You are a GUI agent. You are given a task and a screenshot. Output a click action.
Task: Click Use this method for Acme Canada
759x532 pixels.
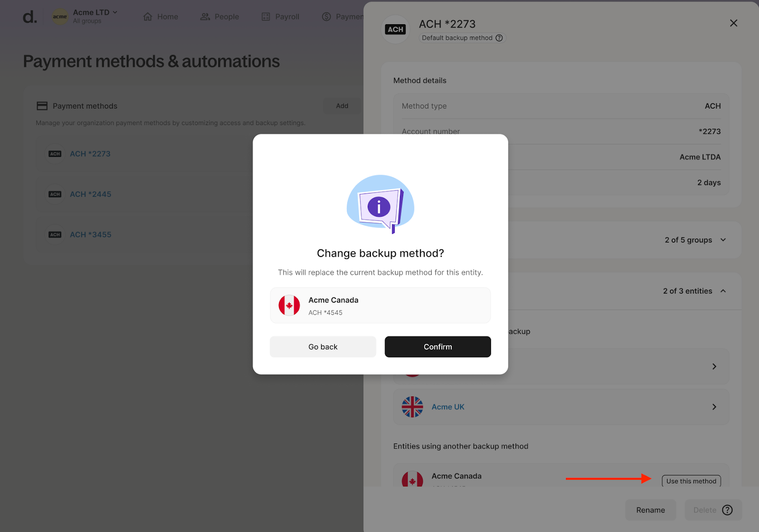point(691,481)
